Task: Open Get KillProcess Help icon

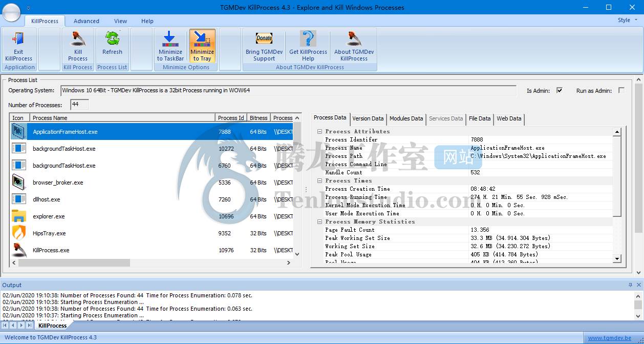Action: 308,38
